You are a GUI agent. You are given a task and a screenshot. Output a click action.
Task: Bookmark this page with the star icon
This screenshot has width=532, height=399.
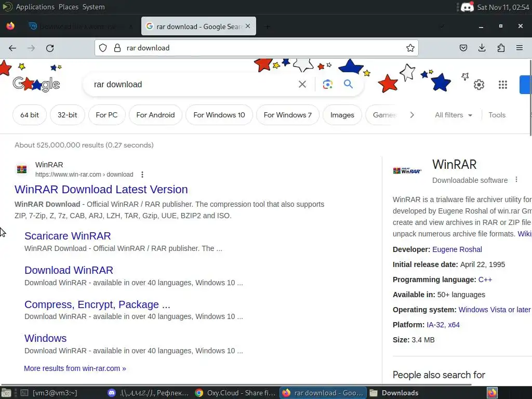pos(410,48)
